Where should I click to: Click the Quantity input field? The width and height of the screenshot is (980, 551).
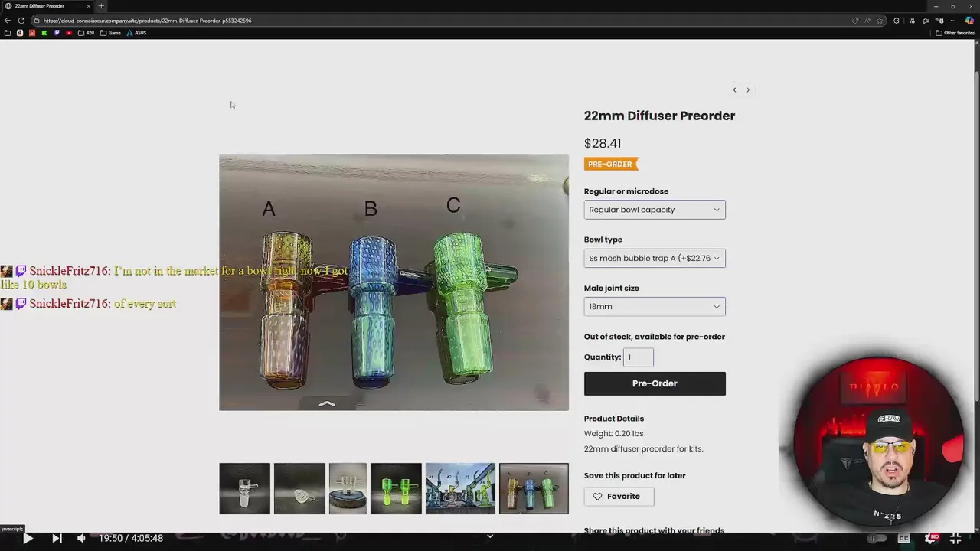[639, 357]
